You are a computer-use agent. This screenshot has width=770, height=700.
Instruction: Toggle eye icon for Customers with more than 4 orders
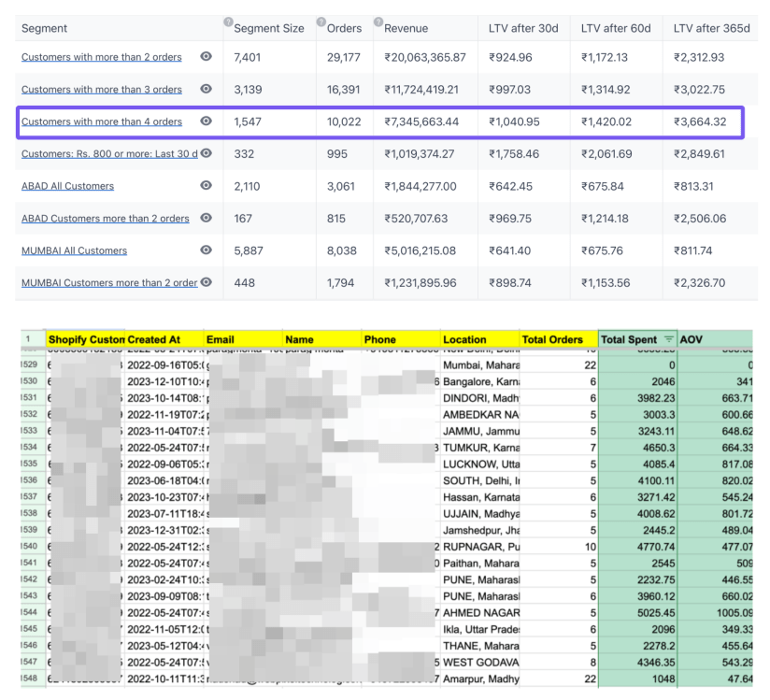[x=207, y=121]
